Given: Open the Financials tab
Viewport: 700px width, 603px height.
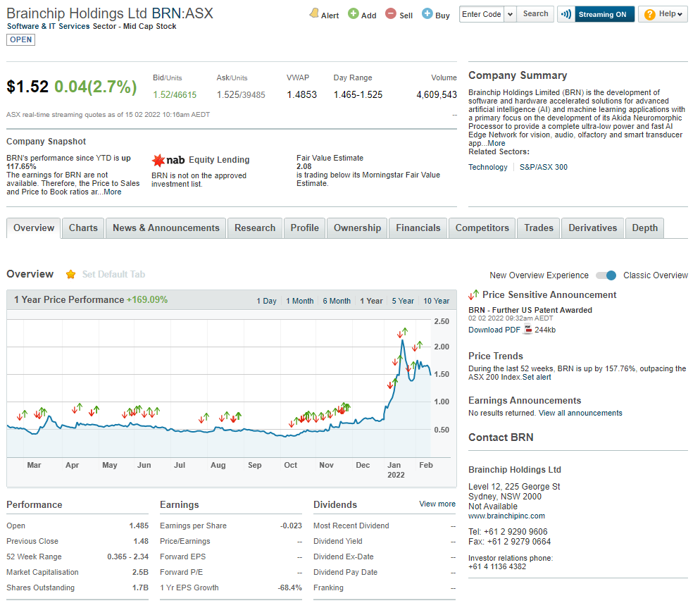Looking at the screenshot, I should click(418, 228).
